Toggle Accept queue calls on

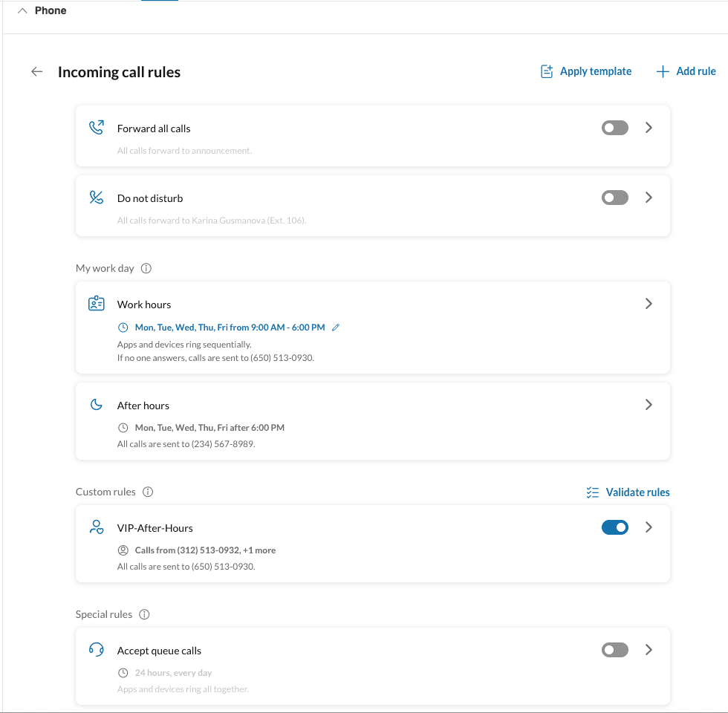614,650
